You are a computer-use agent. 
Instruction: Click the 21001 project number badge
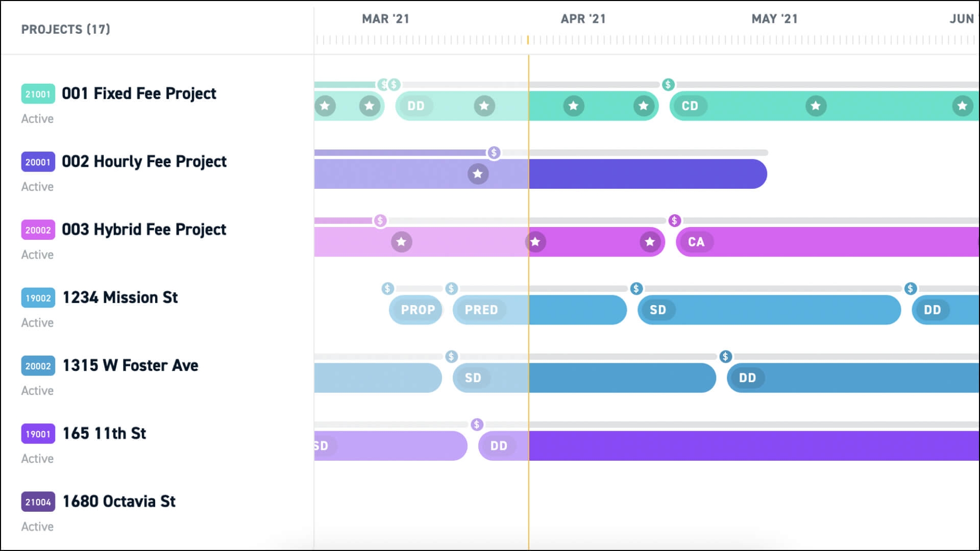(38, 94)
